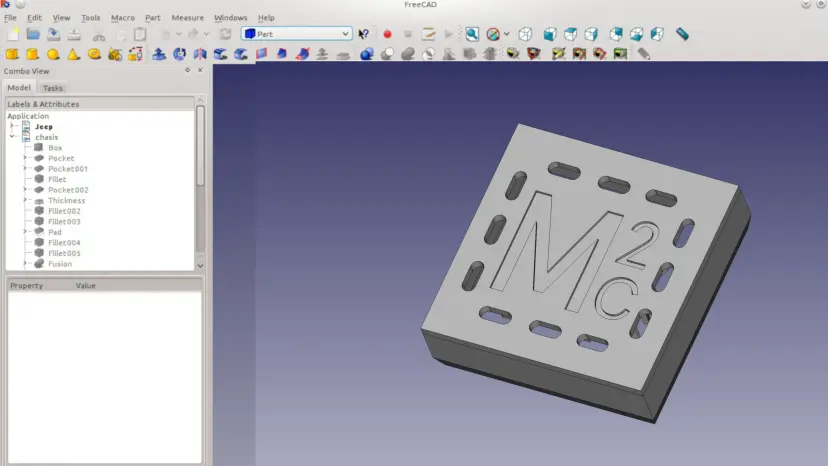
Task: Create a new document with the toolbar icon
Action: 13,34
